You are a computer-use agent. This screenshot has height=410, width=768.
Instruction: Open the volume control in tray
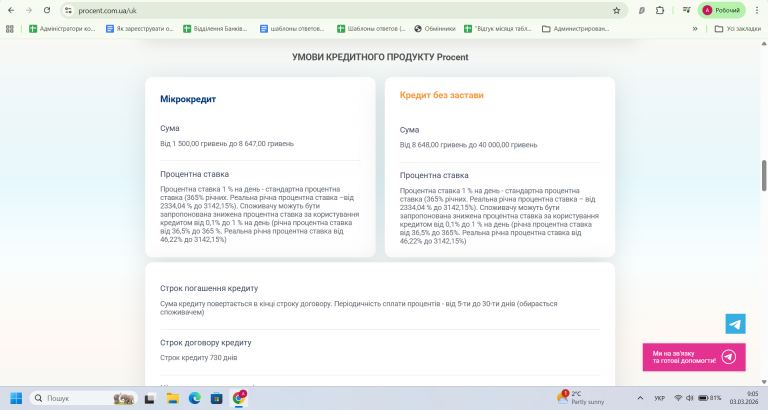click(x=690, y=398)
